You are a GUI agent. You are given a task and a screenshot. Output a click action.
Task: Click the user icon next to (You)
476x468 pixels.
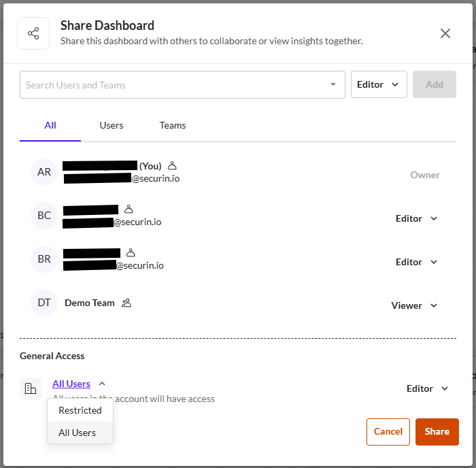172,166
